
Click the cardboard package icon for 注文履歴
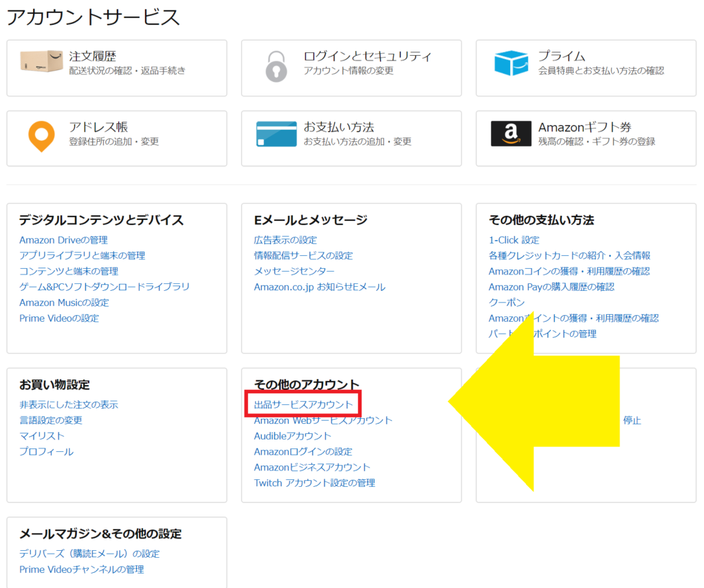(x=41, y=61)
